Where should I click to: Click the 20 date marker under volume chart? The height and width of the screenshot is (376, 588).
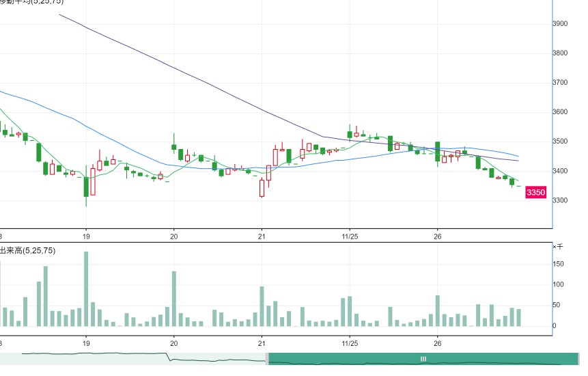[174, 343]
